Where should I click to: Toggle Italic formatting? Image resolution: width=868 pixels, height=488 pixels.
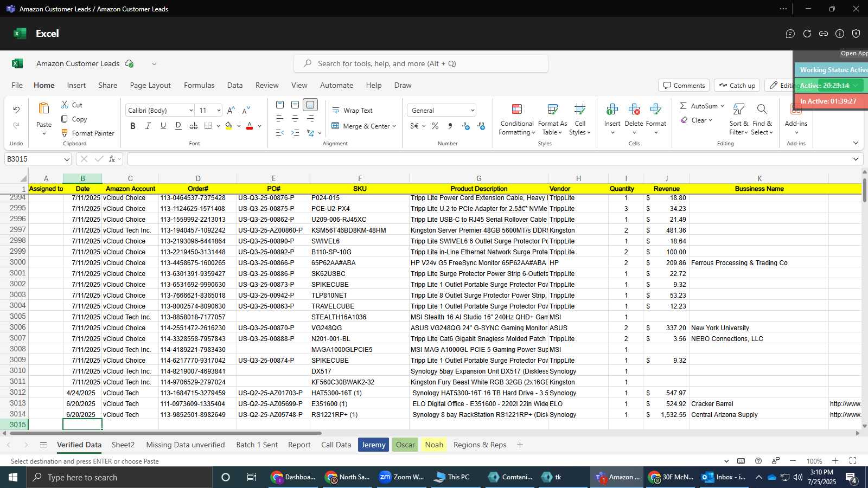pos(148,126)
